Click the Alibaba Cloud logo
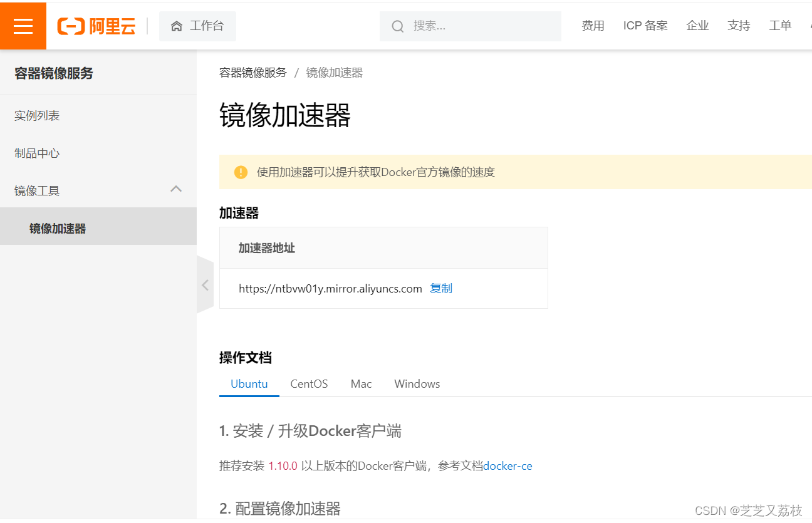Viewport: 812px width, 523px height. (96, 26)
